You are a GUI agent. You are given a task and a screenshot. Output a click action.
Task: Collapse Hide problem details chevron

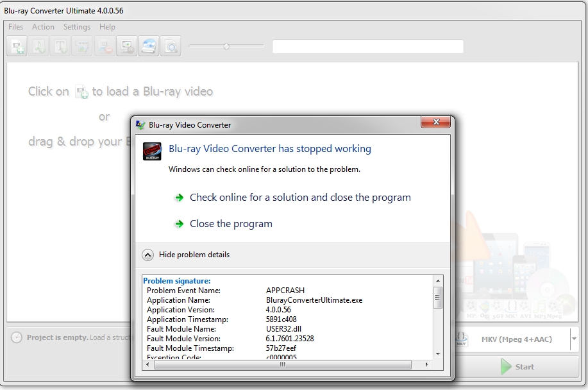(x=147, y=255)
